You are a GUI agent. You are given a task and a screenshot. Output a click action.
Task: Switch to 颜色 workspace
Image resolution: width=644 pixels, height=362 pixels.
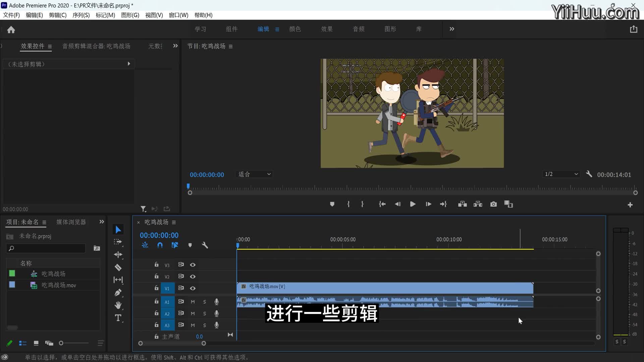pyautogui.click(x=295, y=29)
